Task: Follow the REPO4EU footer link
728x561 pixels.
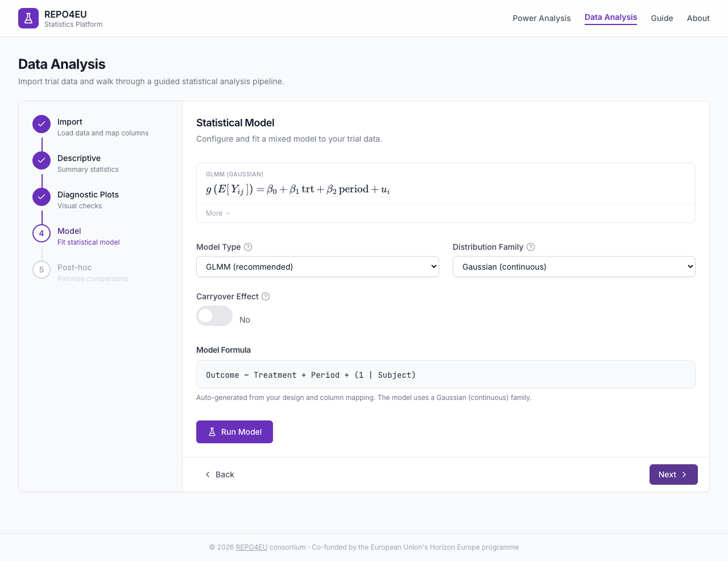Action: point(251,547)
